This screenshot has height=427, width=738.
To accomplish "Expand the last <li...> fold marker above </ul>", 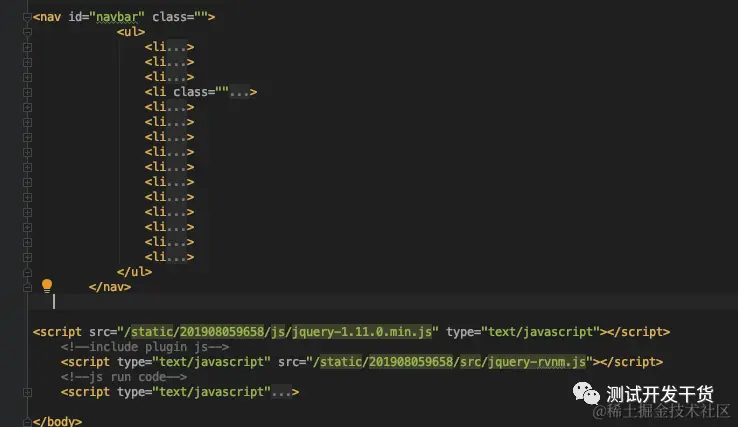I will pyautogui.click(x=27, y=257).
